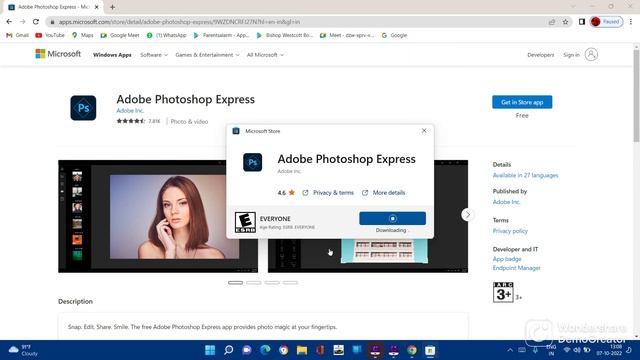
Task: Expand the Games & Entertainment dropdown
Action: tap(207, 55)
